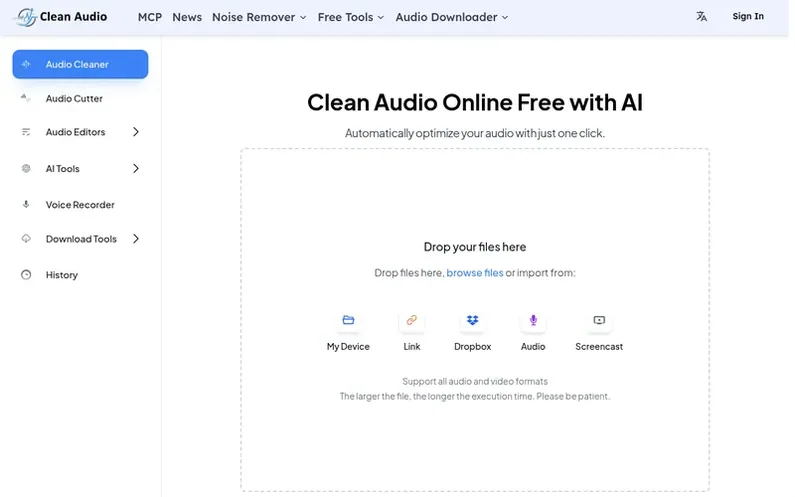795x497 pixels.
Task: Click the Sign In button
Action: (748, 16)
